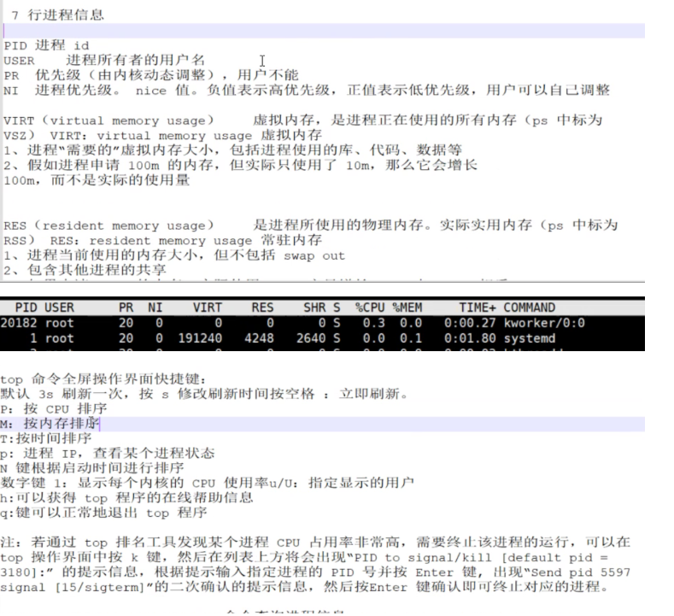Click the text 'signal [15/sigterm]'

[73, 587]
